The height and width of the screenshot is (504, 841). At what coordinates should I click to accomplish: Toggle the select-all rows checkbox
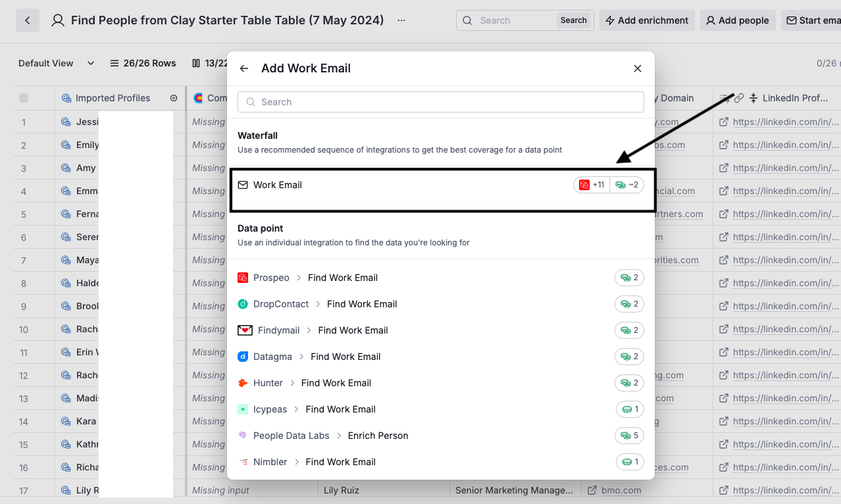pyautogui.click(x=24, y=98)
